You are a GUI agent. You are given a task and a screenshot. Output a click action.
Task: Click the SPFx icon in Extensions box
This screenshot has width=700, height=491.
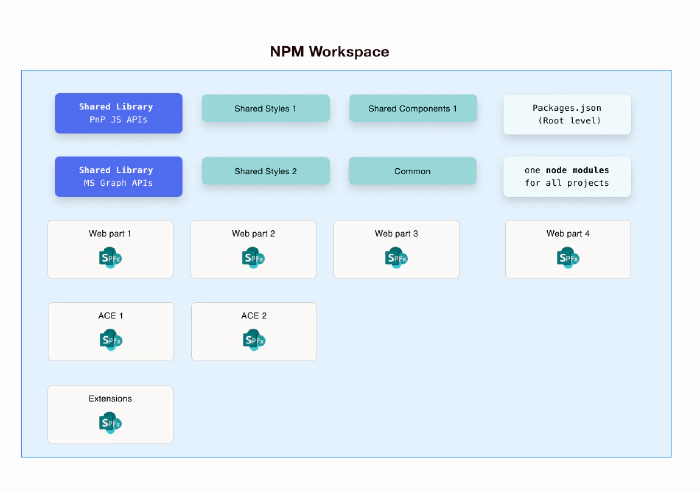coord(110,422)
